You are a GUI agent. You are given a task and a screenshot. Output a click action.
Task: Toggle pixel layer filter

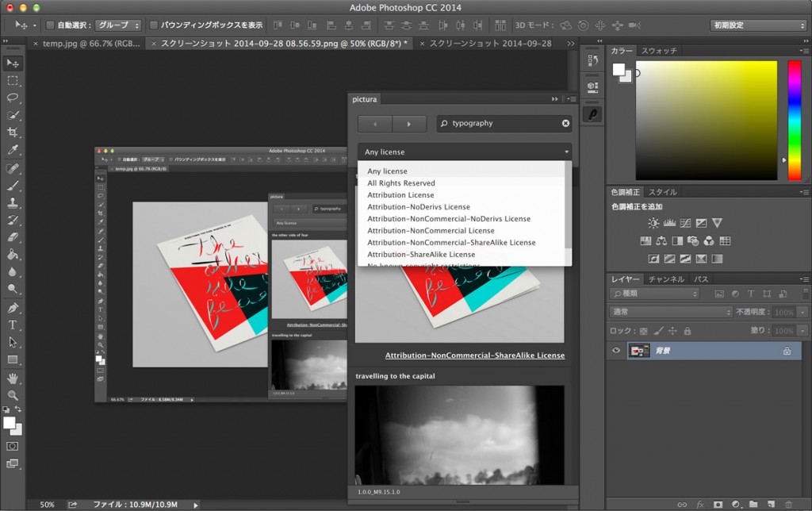point(719,294)
